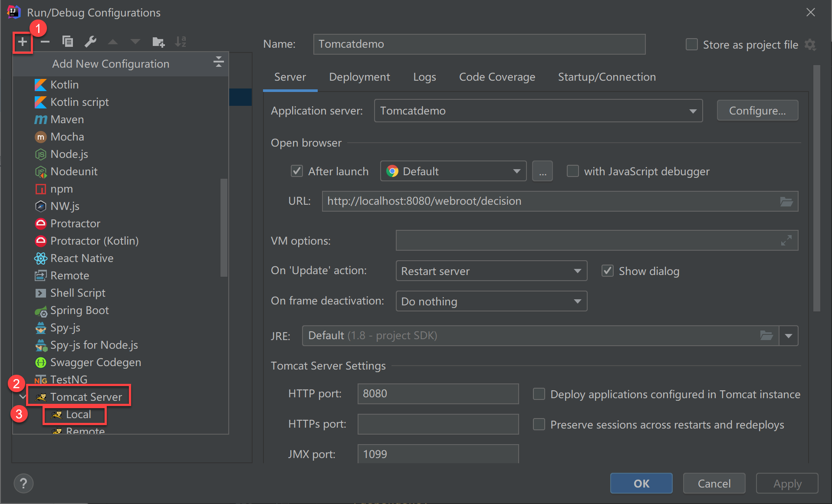This screenshot has width=832, height=504.
Task: Open the Application server dropdown
Action: [538, 111]
